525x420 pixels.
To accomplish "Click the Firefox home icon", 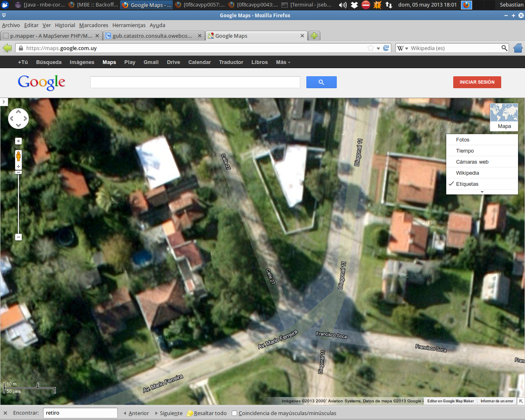I will click(518, 48).
